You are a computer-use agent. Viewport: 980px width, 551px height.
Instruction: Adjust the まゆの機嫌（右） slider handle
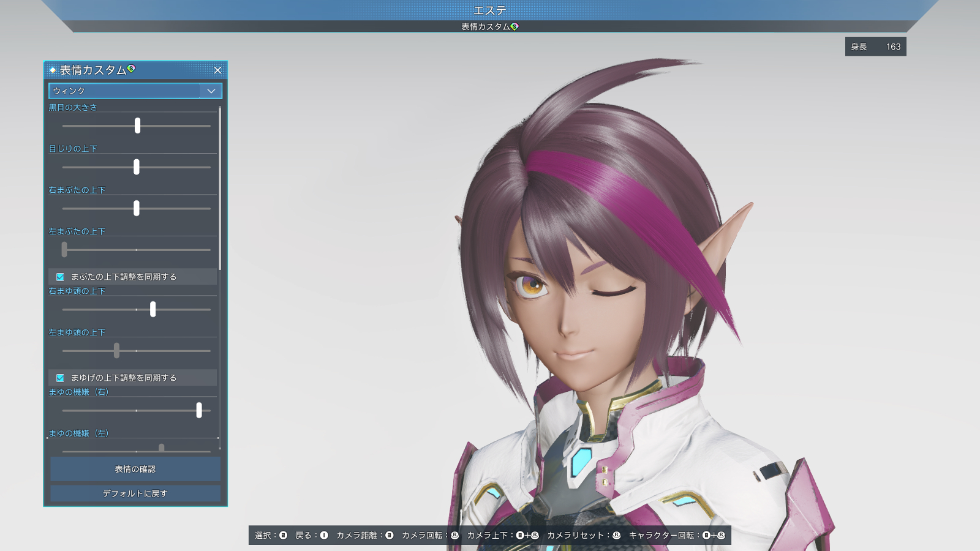(199, 410)
